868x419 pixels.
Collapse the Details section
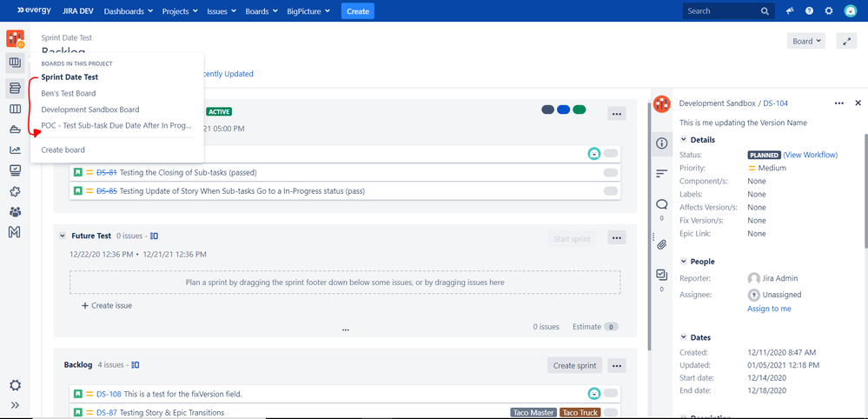[684, 139]
